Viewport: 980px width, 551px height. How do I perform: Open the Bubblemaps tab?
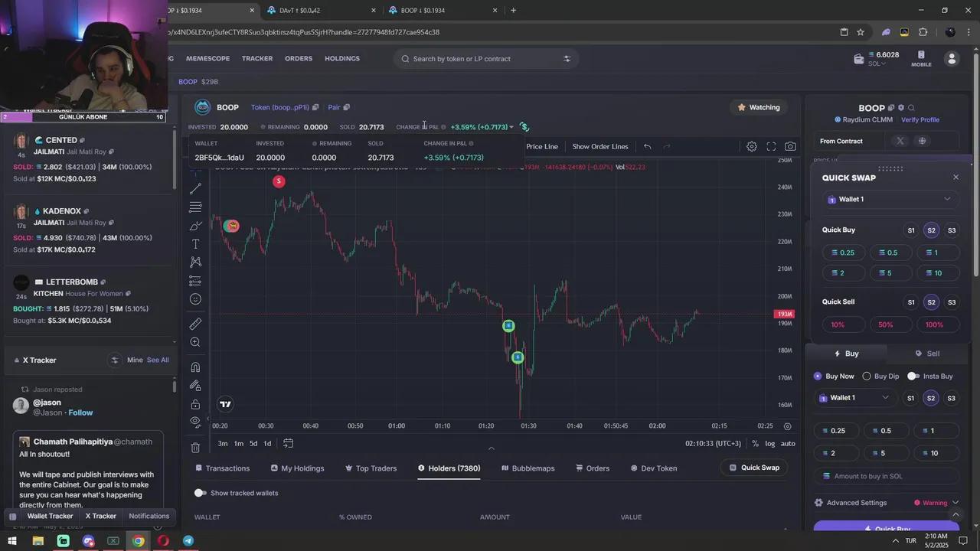click(528, 468)
